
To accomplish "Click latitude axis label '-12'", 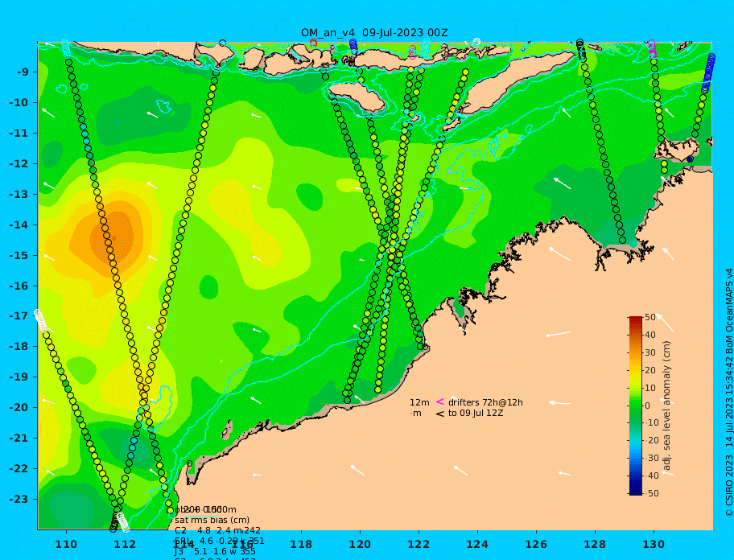I will pos(19,164).
